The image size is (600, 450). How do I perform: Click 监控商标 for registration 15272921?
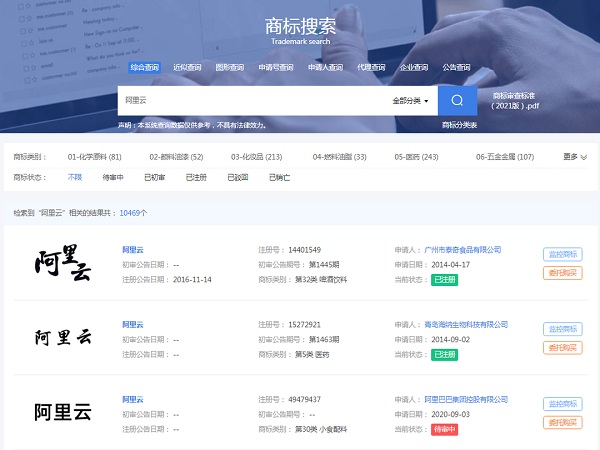(563, 329)
